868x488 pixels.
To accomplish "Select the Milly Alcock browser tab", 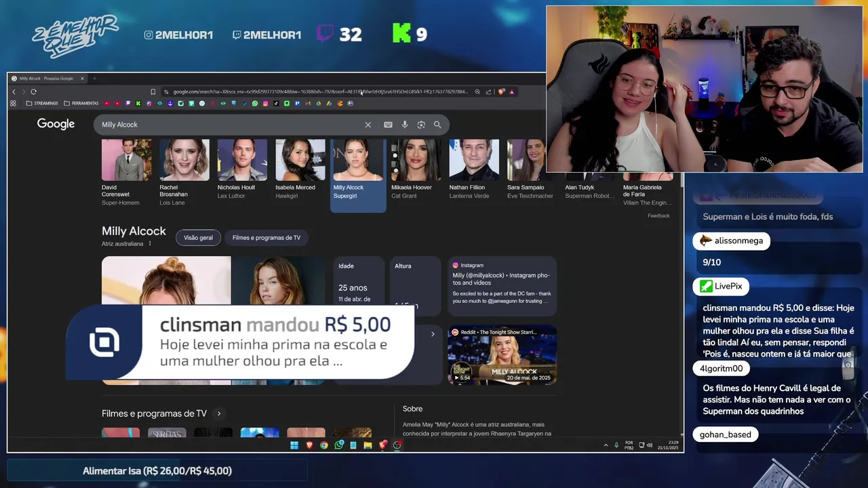I will (x=46, y=79).
